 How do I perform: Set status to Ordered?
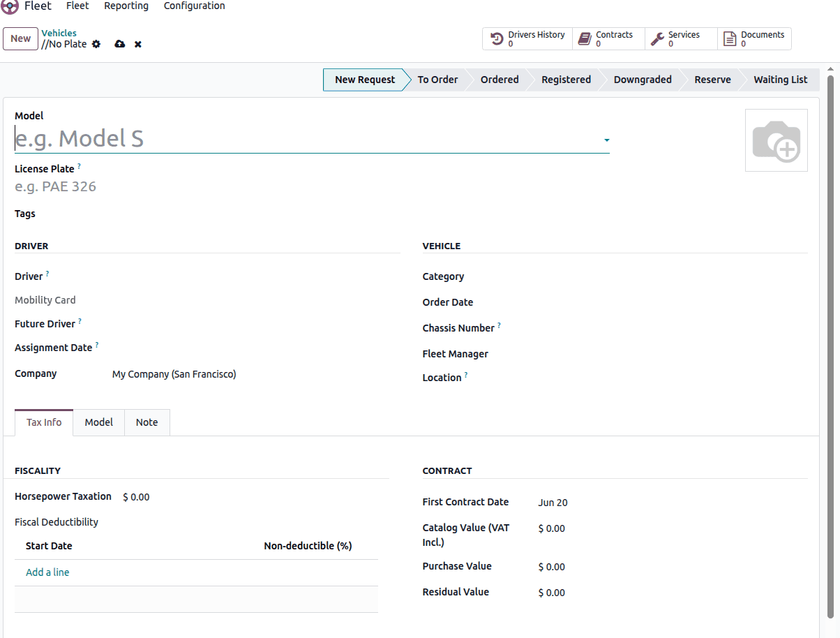click(x=500, y=80)
